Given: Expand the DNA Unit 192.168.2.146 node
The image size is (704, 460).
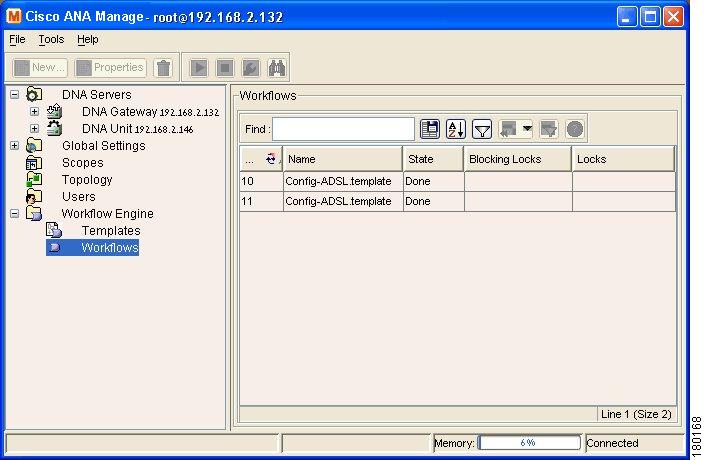Looking at the screenshot, I should point(35,128).
